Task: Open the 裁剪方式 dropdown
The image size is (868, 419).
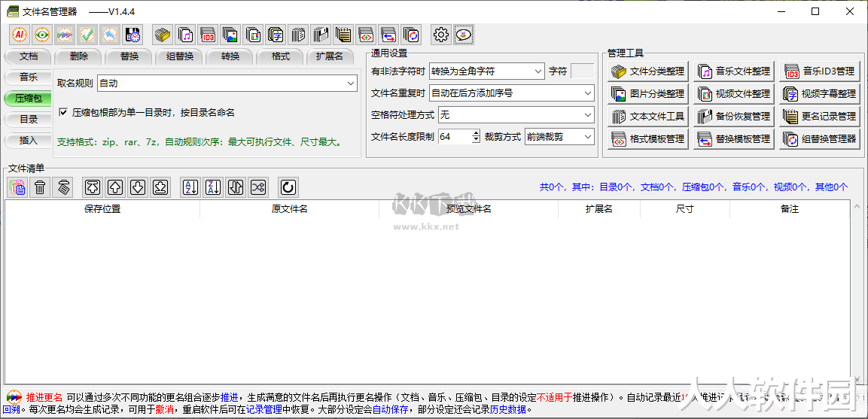Action: click(559, 137)
